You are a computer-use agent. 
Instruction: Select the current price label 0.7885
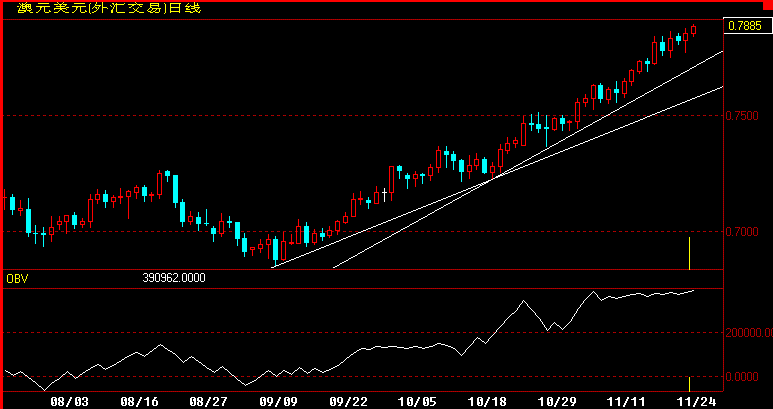click(x=747, y=26)
